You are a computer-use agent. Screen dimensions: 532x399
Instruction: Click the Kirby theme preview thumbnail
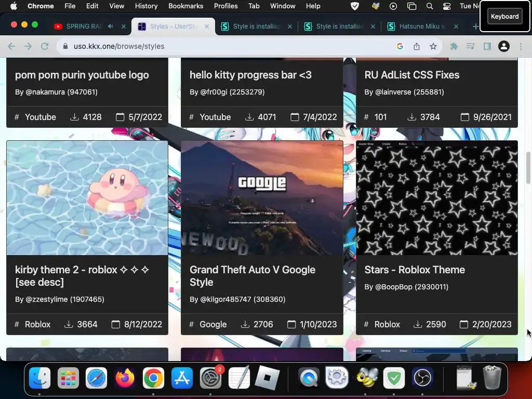point(87,198)
